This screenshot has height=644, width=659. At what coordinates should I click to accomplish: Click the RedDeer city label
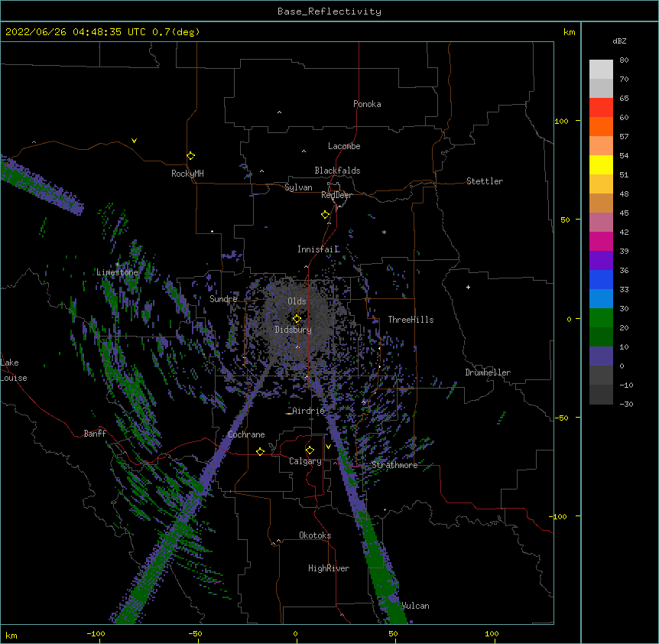click(336, 195)
